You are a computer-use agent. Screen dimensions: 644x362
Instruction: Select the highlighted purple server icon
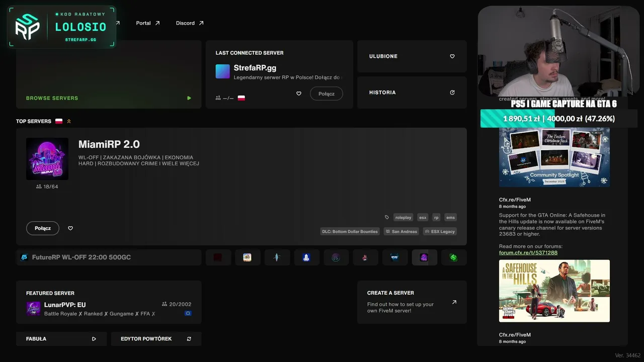point(424,257)
